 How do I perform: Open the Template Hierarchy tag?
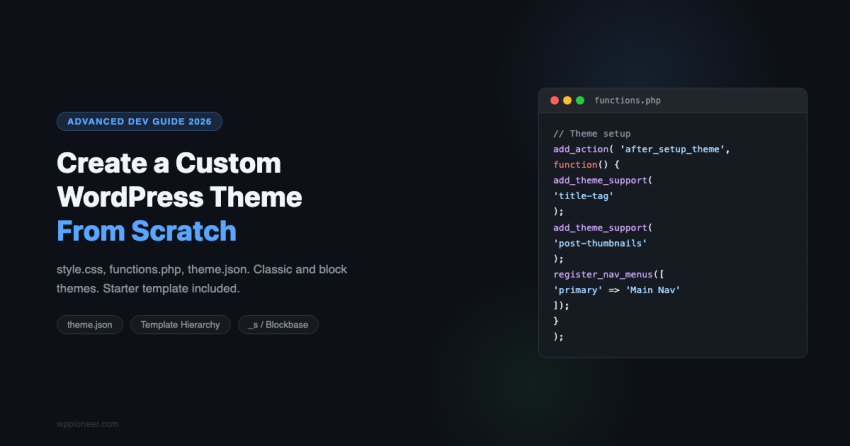tap(180, 325)
